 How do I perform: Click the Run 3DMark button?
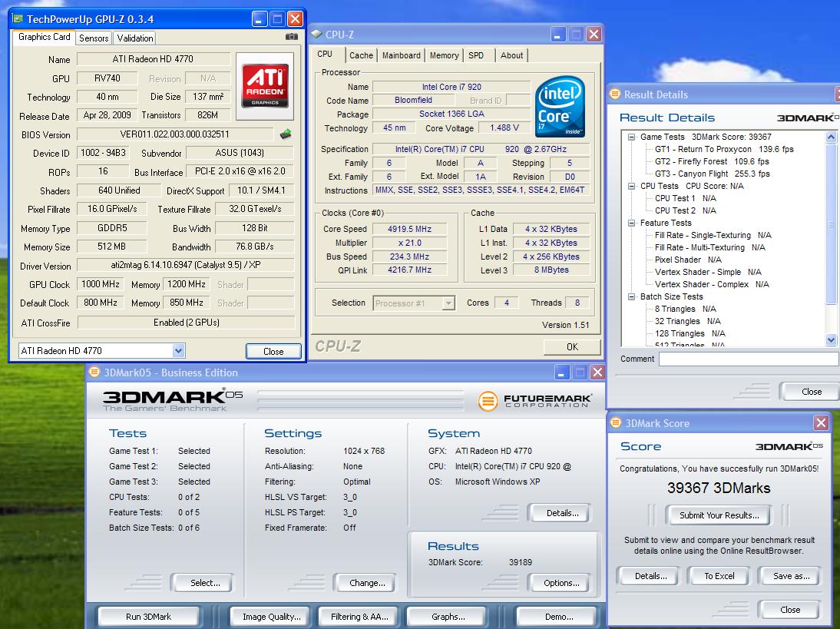coord(149,617)
